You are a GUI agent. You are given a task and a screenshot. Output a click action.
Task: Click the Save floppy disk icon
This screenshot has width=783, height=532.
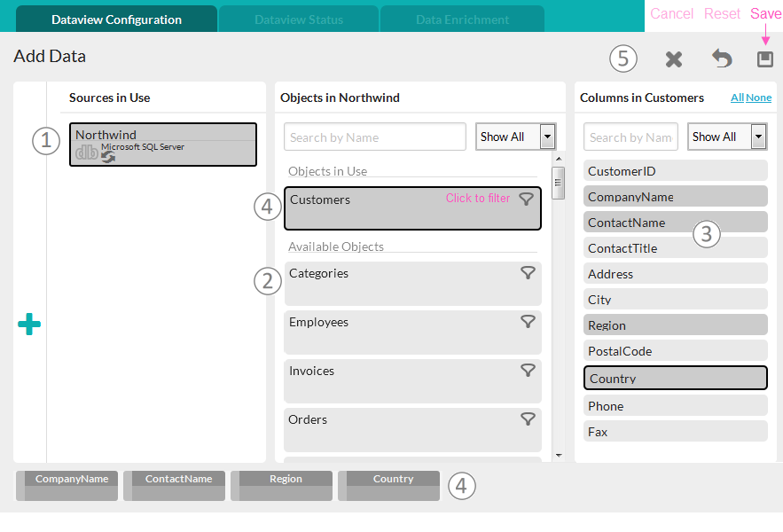(x=765, y=59)
